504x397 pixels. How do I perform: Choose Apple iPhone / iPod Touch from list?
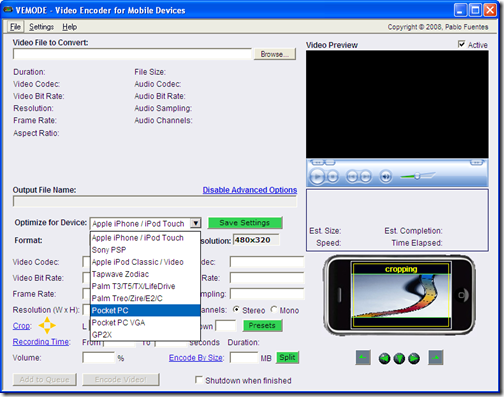pos(145,238)
